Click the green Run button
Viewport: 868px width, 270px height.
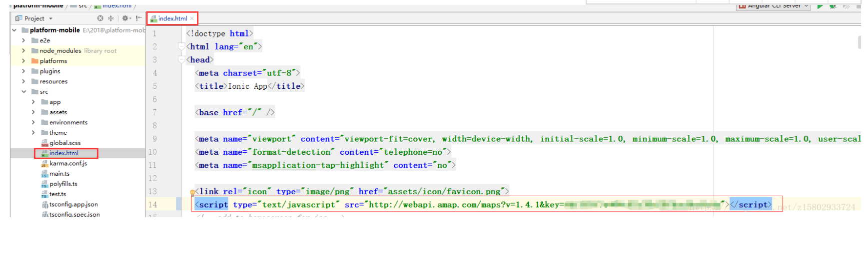click(x=820, y=6)
